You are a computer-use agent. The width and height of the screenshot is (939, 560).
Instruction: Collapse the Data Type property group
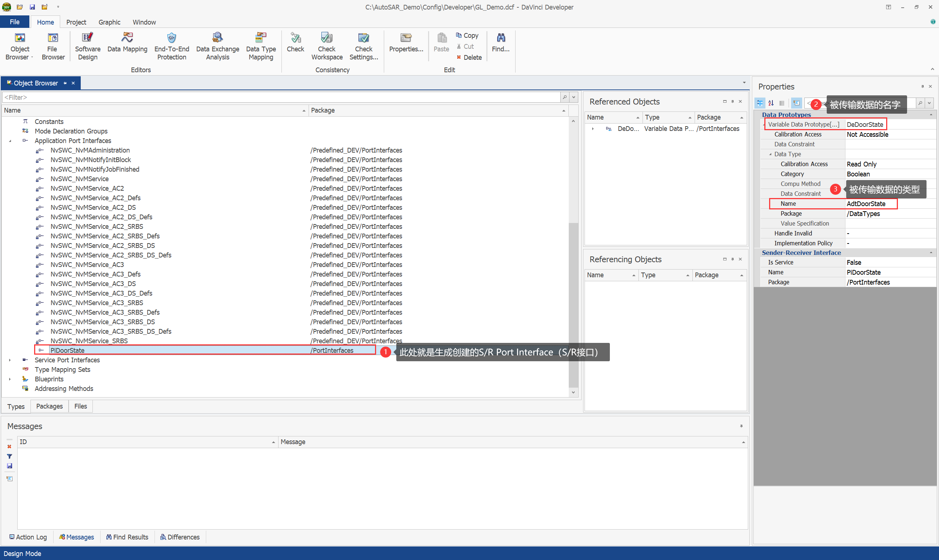click(770, 154)
